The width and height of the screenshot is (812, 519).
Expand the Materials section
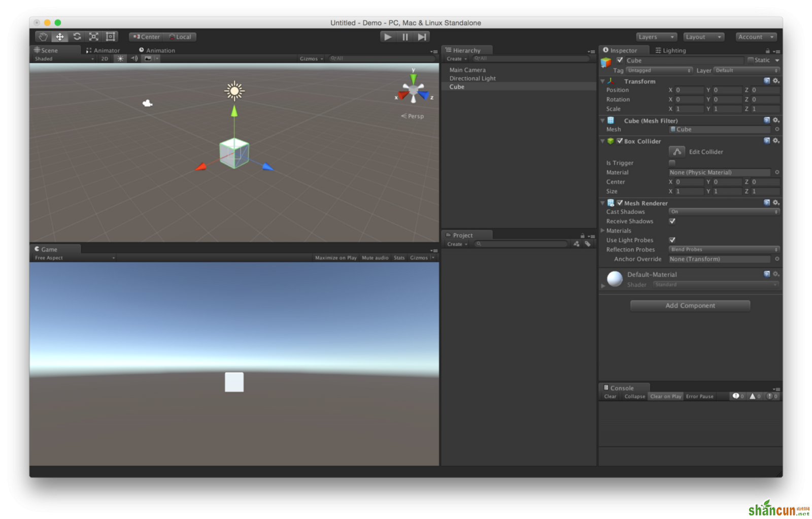[x=603, y=231]
